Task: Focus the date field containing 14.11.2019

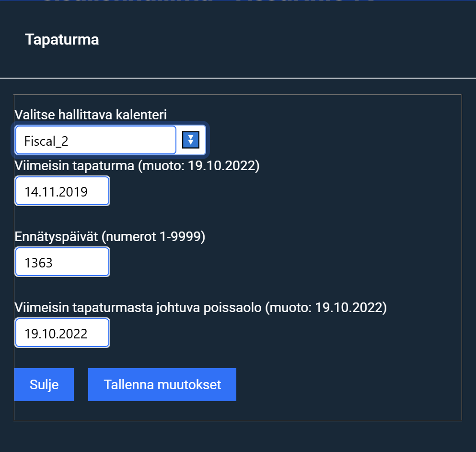Action: pyautogui.click(x=62, y=192)
